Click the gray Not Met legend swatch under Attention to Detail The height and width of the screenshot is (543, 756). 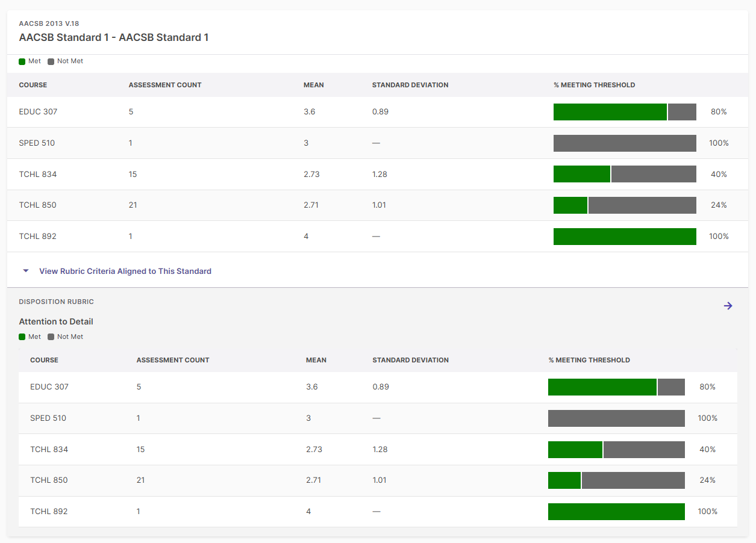(51, 337)
